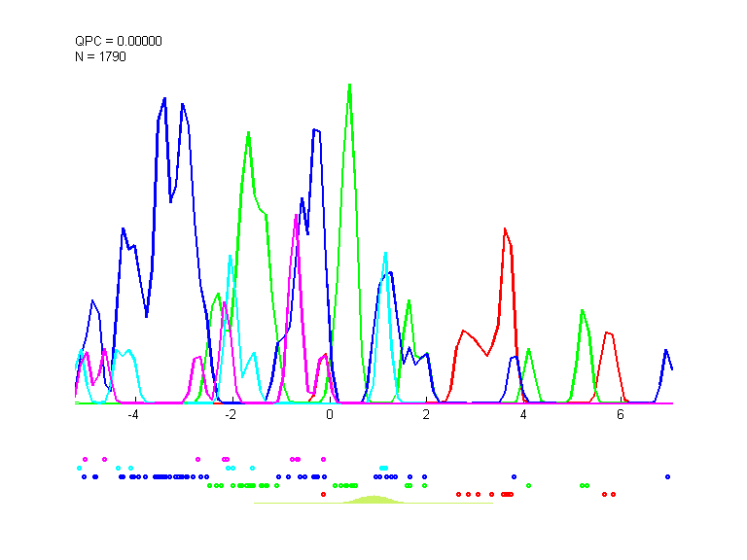This screenshot has height=560, width=747.
Task: Click the blue peak at far right edge
Action: pyautogui.click(x=666, y=350)
